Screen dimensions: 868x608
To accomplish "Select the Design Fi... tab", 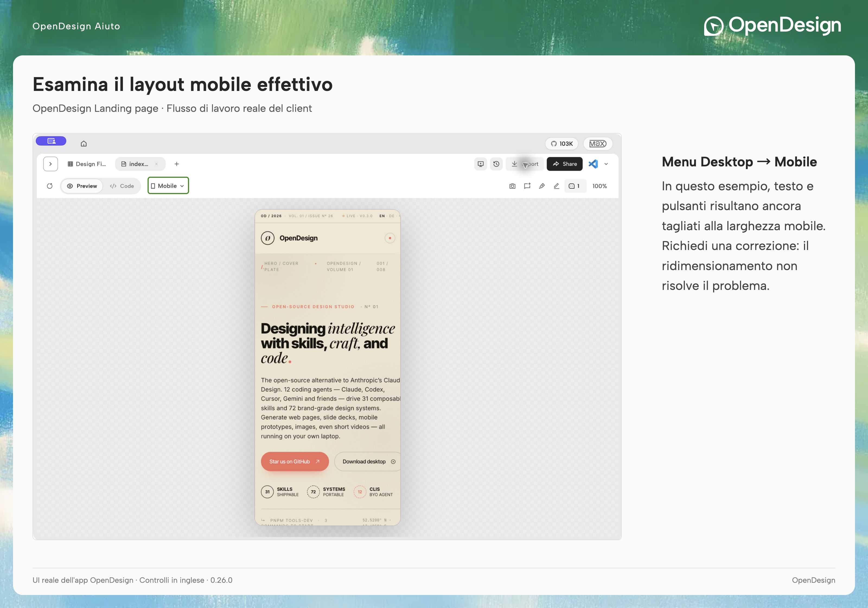I will 87,164.
